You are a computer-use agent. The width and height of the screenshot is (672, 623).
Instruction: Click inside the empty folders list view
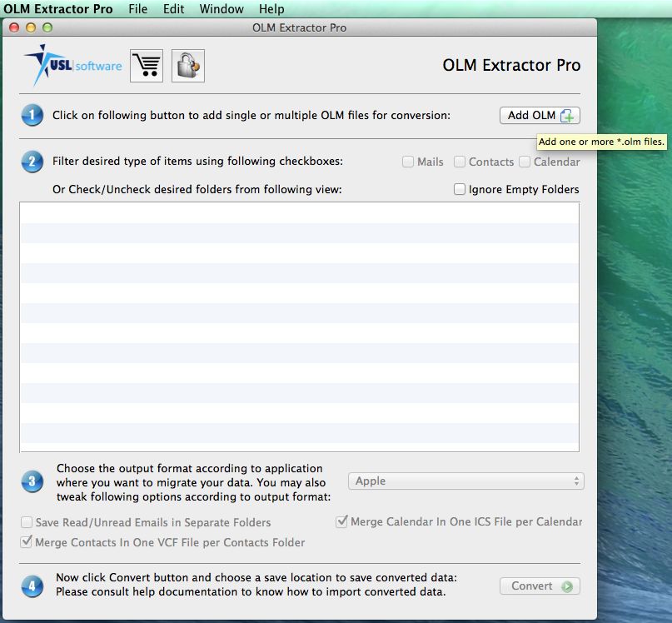point(300,327)
